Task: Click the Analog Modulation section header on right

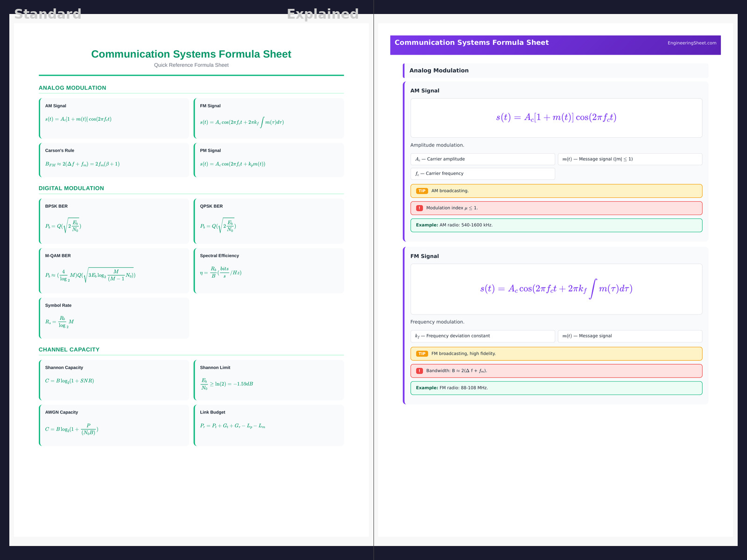Action: (x=556, y=70)
